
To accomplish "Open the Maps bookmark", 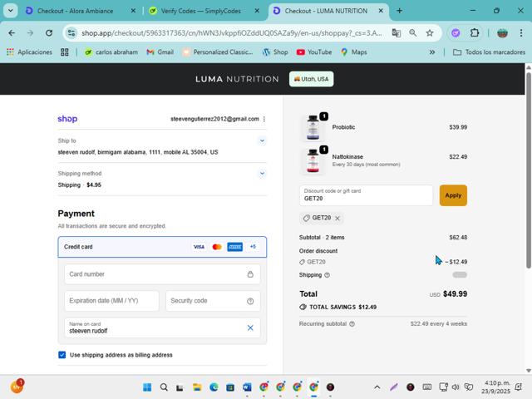I will coord(354,52).
